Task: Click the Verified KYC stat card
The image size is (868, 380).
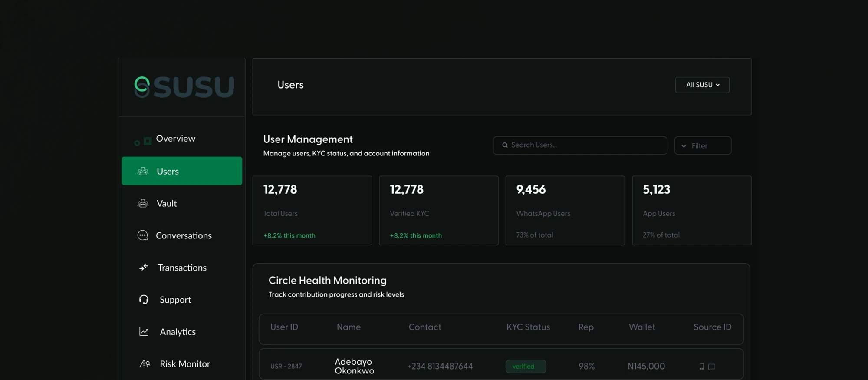Action: [x=438, y=211]
